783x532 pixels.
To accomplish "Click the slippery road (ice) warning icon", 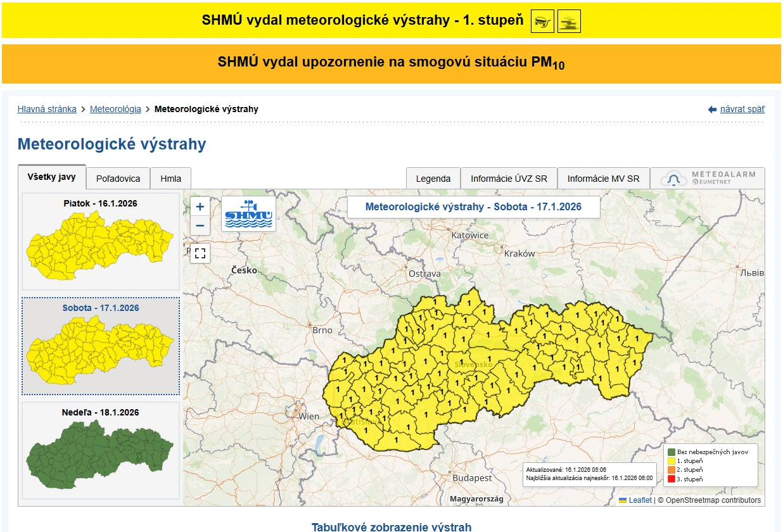I will (x=542, y=22).
